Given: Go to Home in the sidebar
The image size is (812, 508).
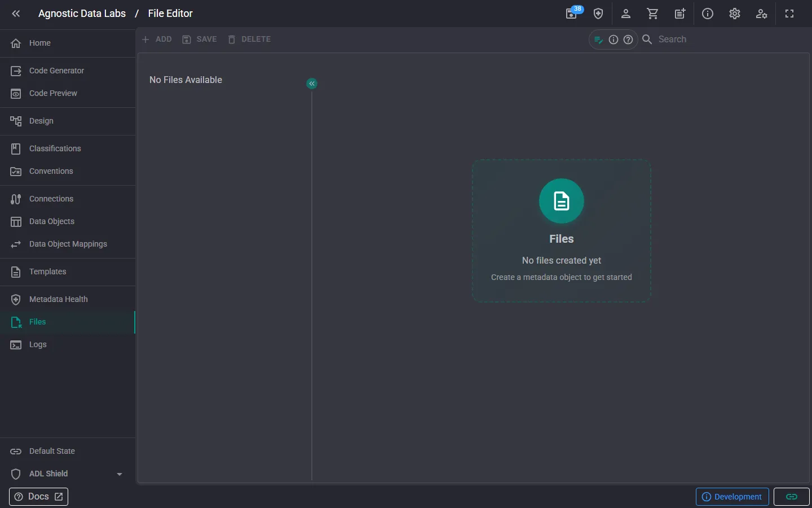Looking at the screenshot, I should click(x=68, y=43).
